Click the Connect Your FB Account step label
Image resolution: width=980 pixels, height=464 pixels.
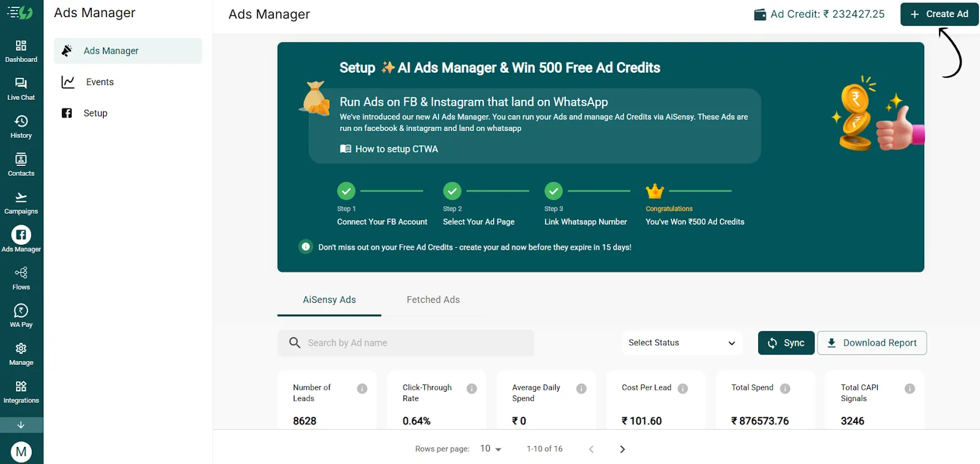(x=382, y=222)
